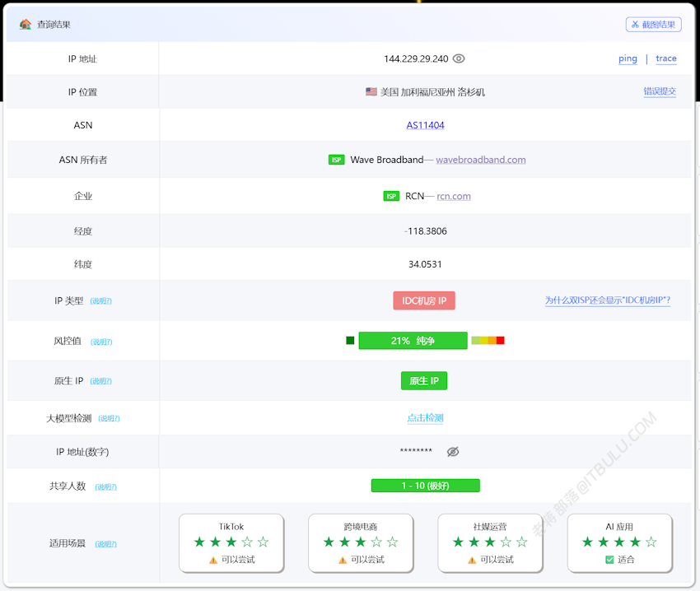Click the yellow-to-red risk color scale
700x591 pixels.
[488, 341]
